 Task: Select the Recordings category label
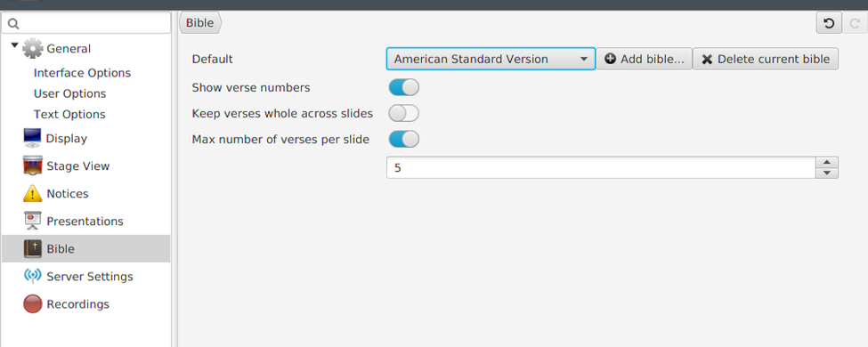tap(78, 303)
